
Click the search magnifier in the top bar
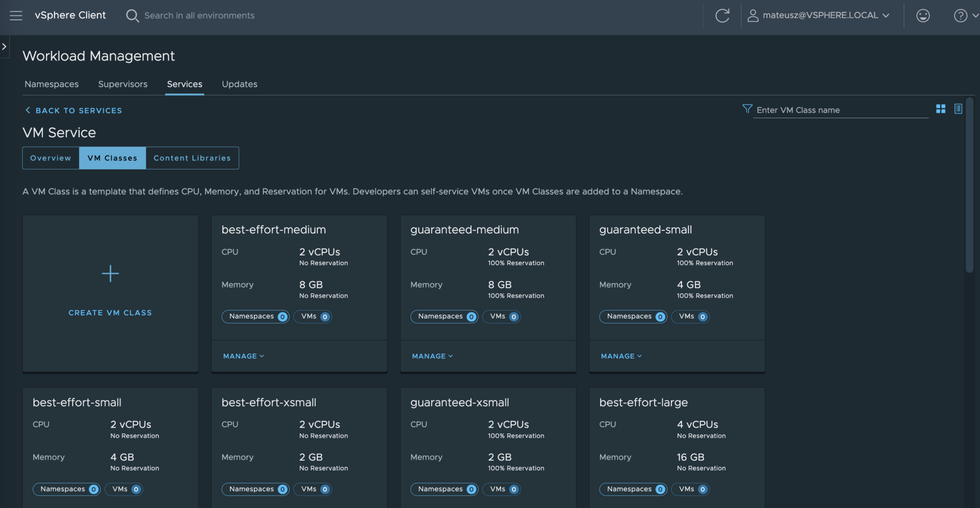tap(133, 15)
